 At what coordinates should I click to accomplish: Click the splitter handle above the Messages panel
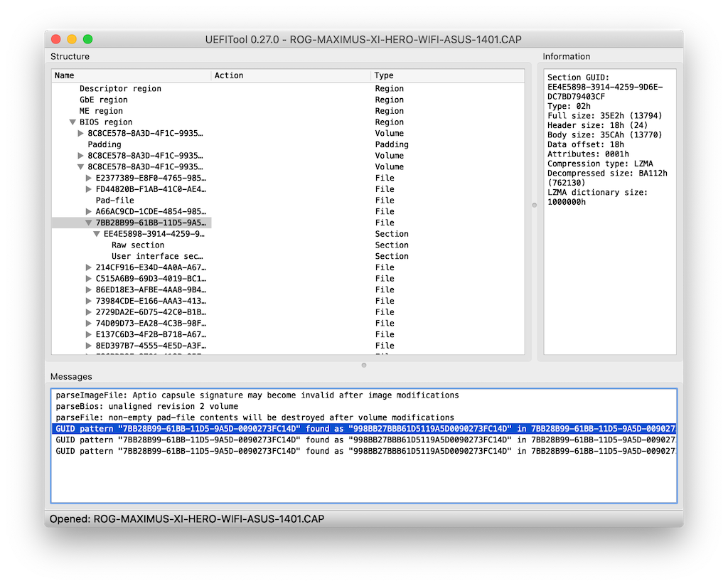pos(364,365)
